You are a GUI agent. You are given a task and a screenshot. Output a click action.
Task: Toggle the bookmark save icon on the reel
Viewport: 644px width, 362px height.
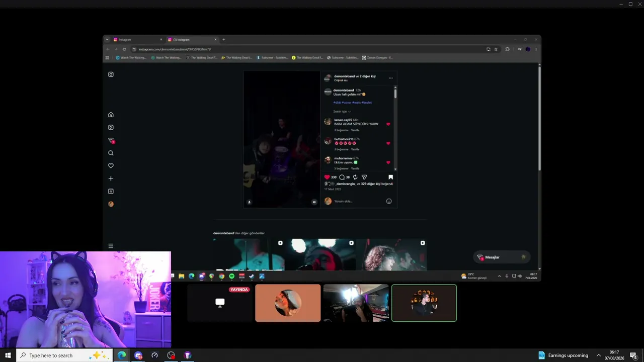[x=390, y=177]
